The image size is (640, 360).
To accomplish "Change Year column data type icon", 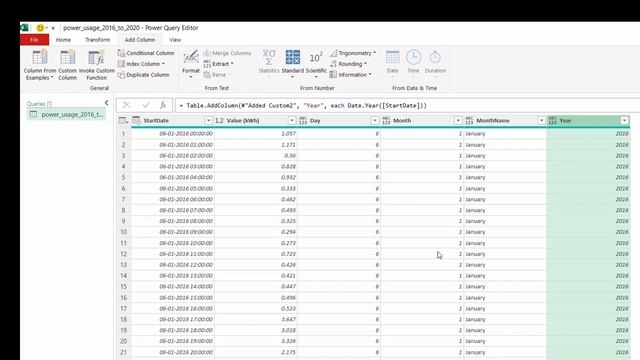I will [552, 120].
